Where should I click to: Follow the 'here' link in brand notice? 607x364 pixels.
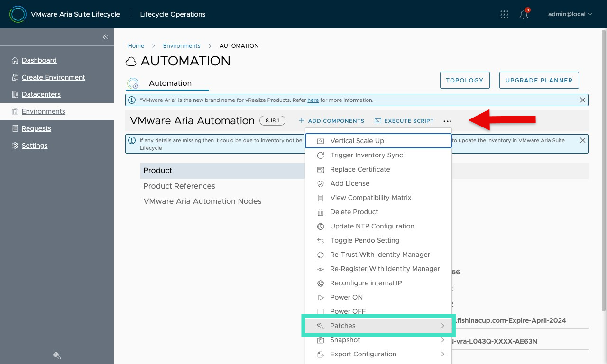(313, 100)
